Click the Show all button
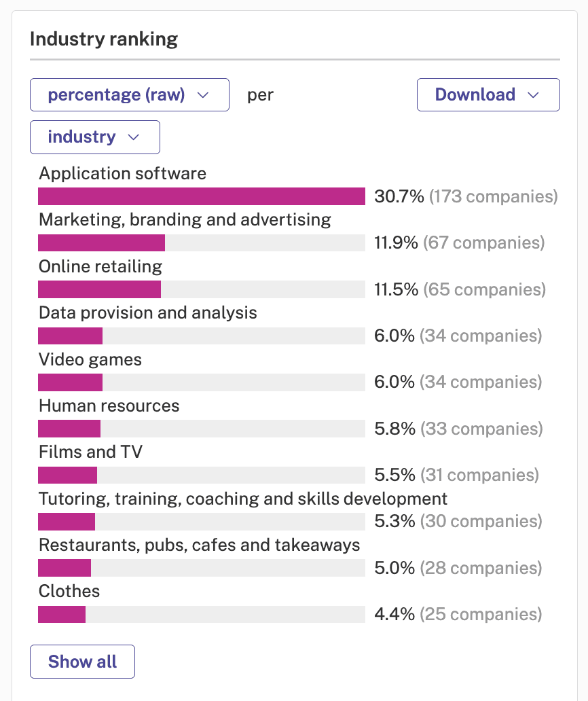This screenshot has height=701, width=588. [x=82, y=662]
